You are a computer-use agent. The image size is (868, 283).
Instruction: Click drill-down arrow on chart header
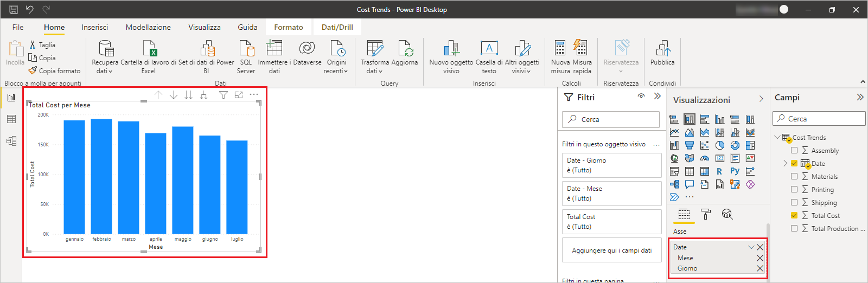coord(174,95)
